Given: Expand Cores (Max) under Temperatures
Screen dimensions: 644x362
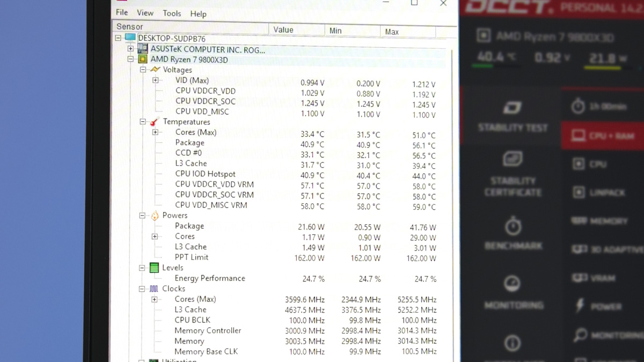Looking at the screenshot, I should [x=155, y=132].
